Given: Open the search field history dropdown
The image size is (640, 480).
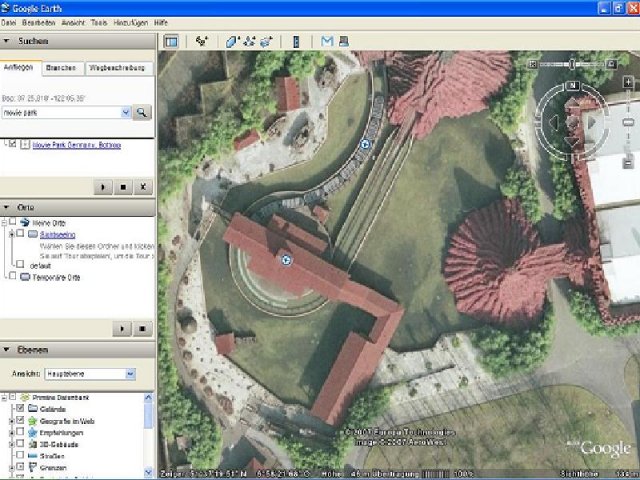Looking at the screenshot, I should click(126, 112).
